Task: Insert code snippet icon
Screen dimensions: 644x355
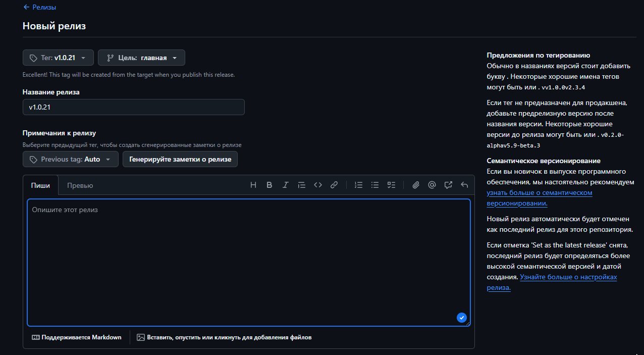Action: tap(318, 185)
